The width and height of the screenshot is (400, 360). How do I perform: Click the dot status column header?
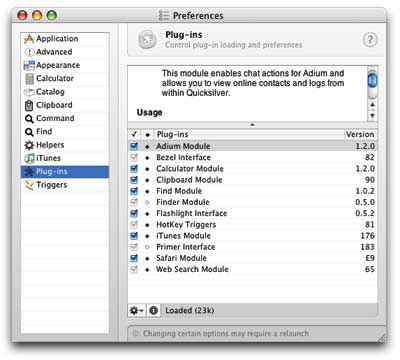pyautogui.click(x=147, y=134)
